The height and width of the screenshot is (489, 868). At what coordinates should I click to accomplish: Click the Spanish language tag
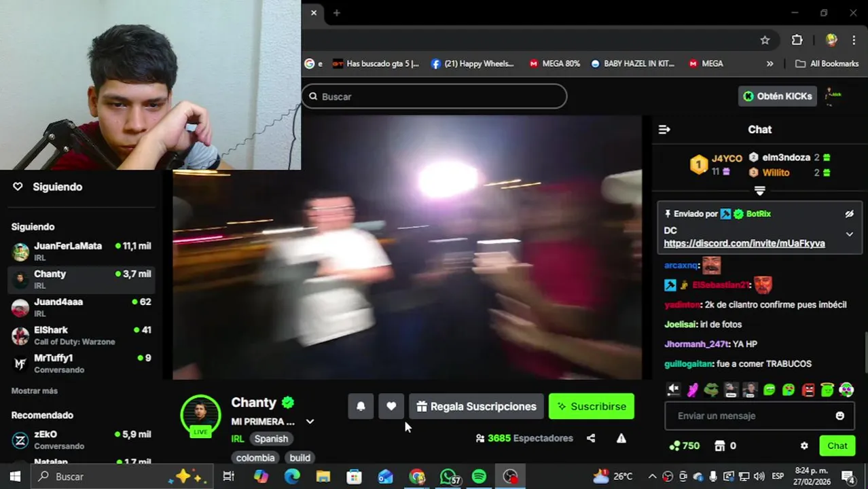(271, 439)
